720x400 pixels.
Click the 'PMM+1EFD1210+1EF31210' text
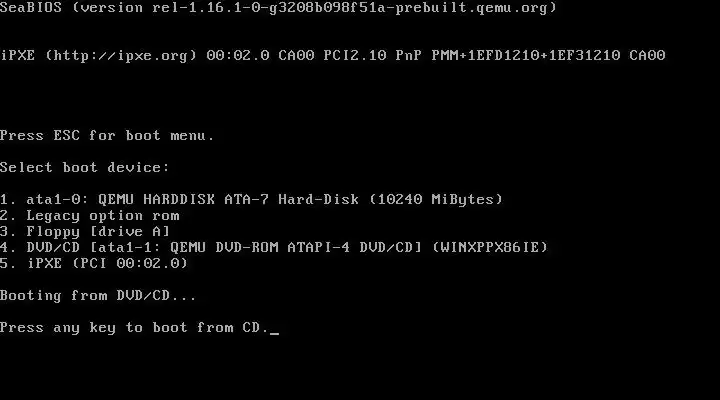(526, 56)
